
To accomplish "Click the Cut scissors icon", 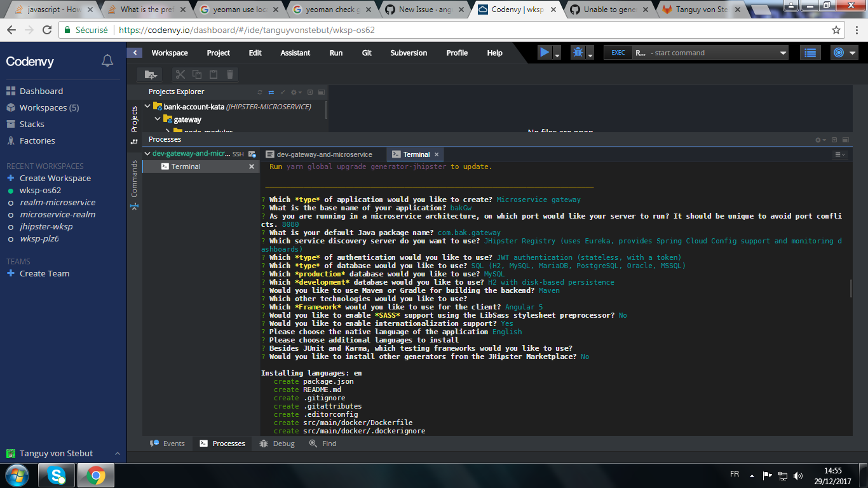I will pos(180,74).
